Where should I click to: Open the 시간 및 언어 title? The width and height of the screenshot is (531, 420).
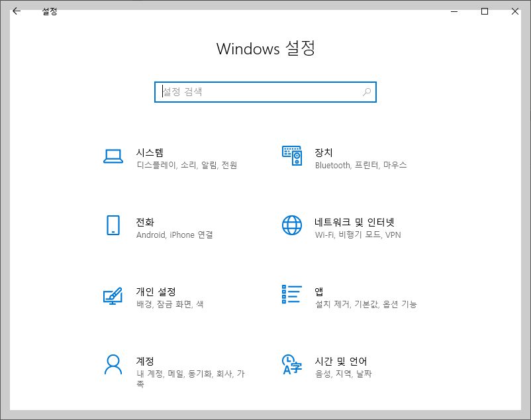click(341, 361)
